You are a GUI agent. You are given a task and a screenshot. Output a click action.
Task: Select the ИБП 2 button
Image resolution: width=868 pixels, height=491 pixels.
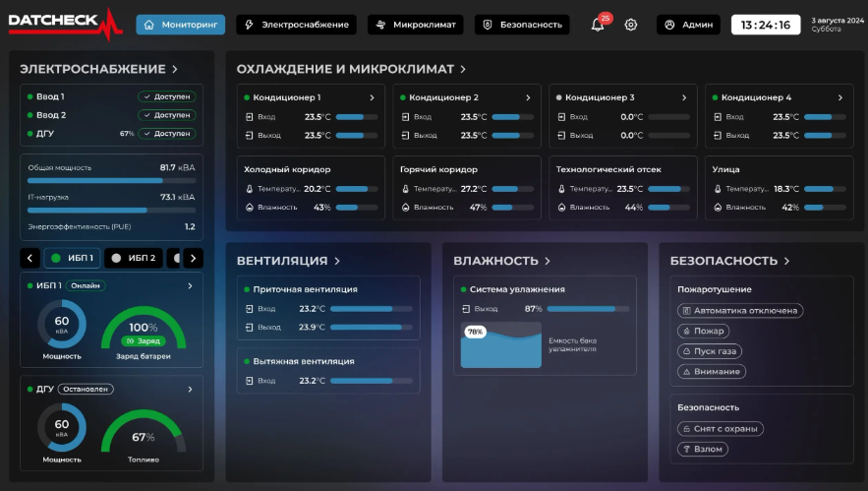point(134,258)
